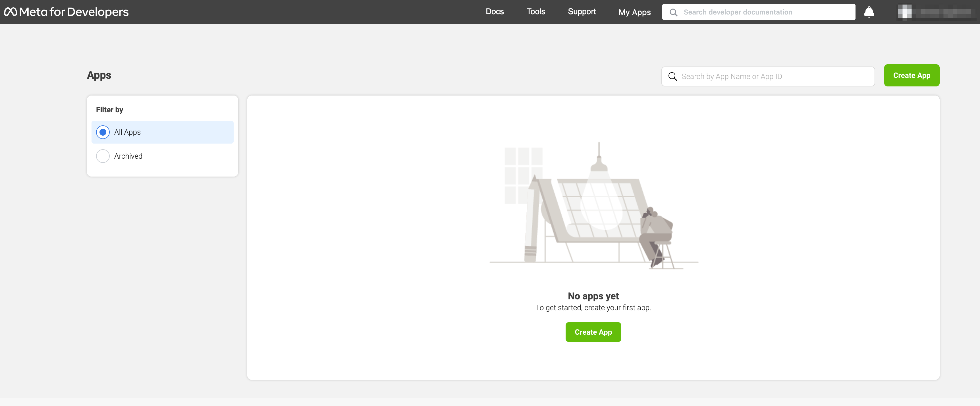Click the Meta infinity logo icon
The height and width of the screenshot is (406, 980).
click(10, 12)
